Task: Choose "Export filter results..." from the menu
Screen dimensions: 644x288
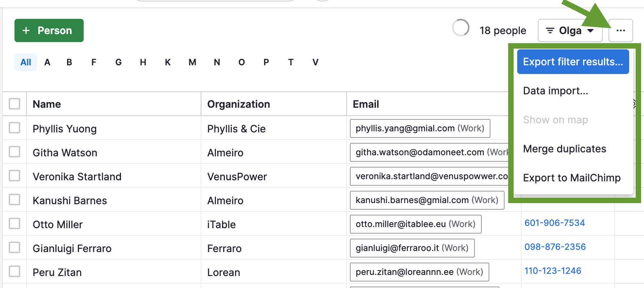Action: 573,62
